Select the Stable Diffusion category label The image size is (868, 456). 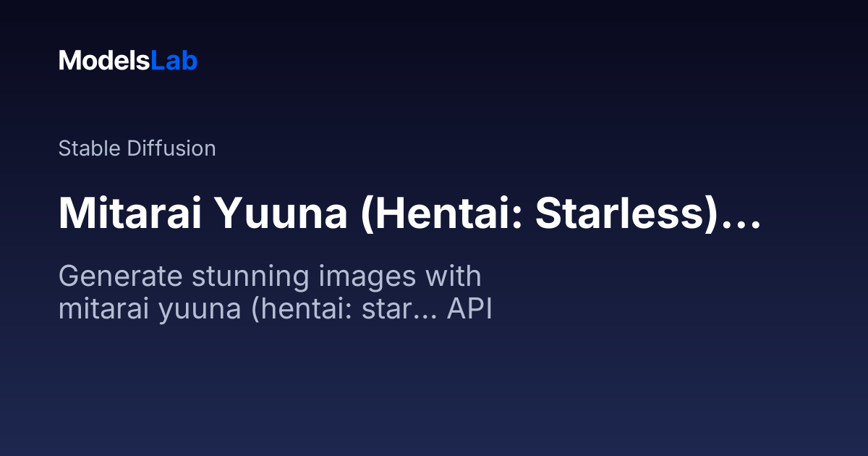point(137,148)
